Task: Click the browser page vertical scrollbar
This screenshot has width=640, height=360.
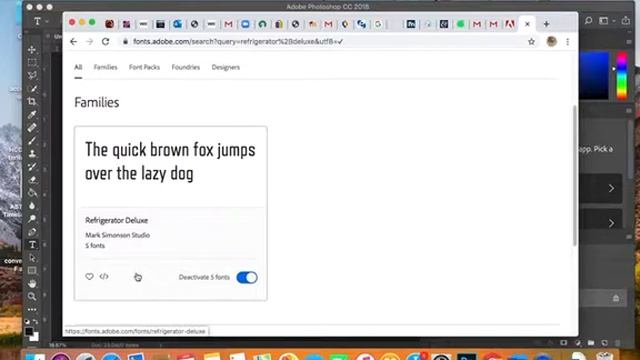Action: [575, 176]
